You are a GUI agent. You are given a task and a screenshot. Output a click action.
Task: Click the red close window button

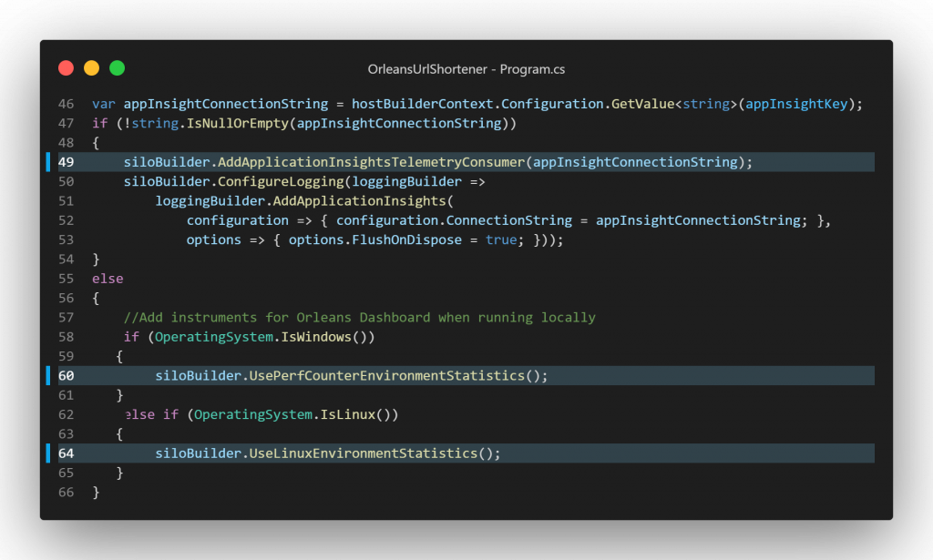coord(66,68)
